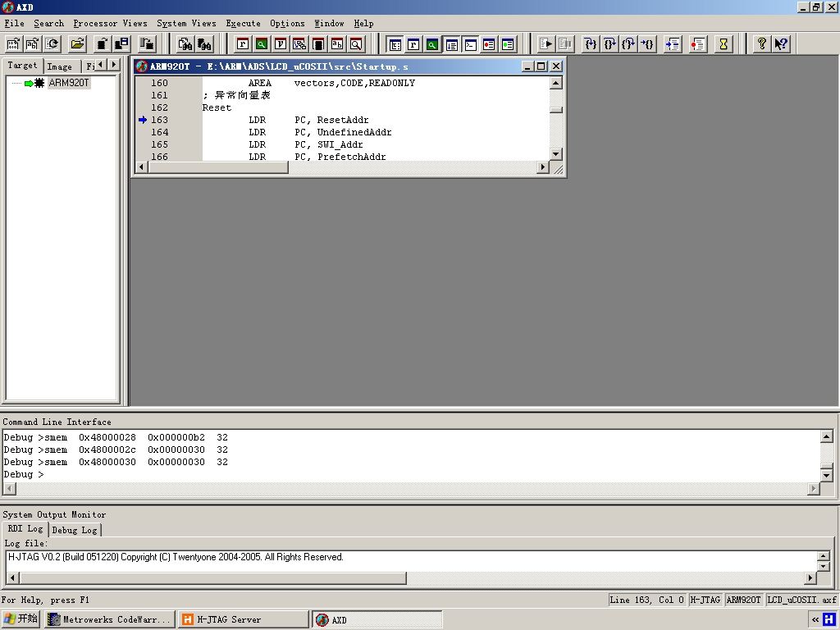
Task: Click line 164 in Startup.s margin
Action: click(159, 132)
